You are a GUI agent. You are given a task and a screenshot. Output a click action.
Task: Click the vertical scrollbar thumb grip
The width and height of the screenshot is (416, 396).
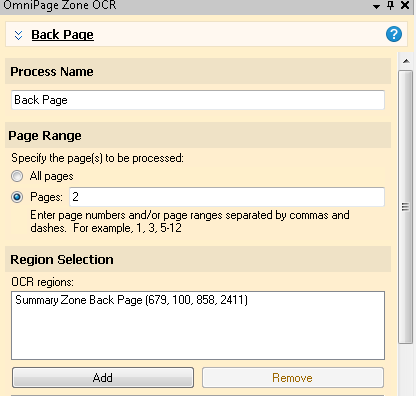406,207
